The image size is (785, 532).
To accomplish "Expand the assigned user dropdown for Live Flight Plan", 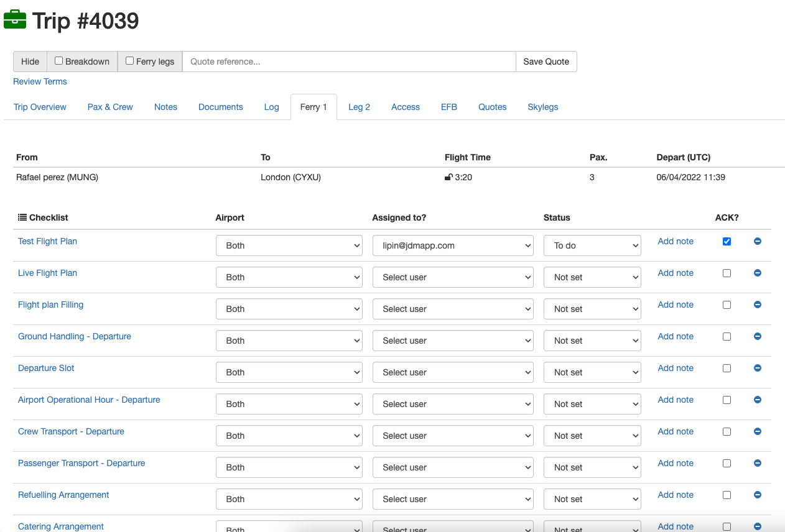I will 453,277.
